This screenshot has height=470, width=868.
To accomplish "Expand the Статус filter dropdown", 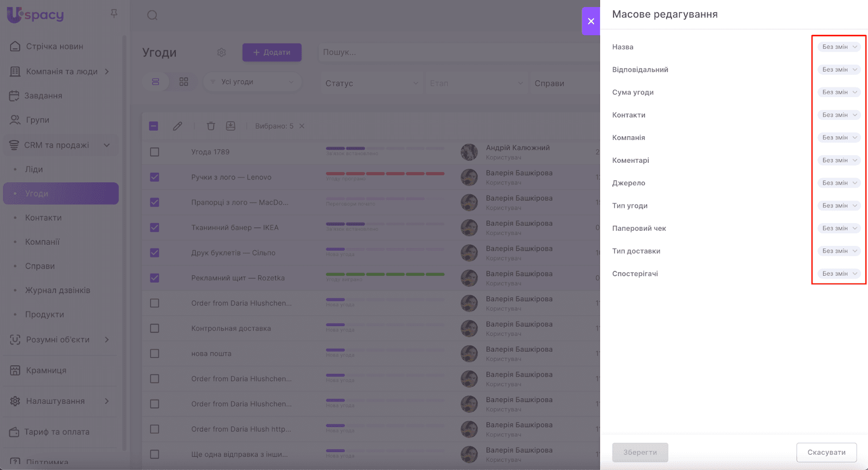I will click(x=372, y=83).
